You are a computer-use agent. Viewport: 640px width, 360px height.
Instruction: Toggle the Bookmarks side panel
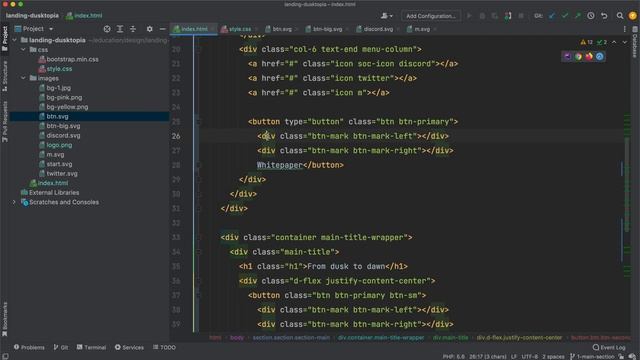[x=5, y=319]
